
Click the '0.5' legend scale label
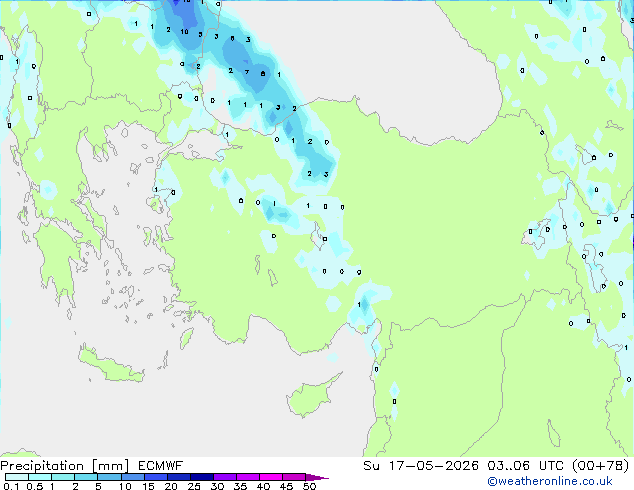(x=34, y=486)
